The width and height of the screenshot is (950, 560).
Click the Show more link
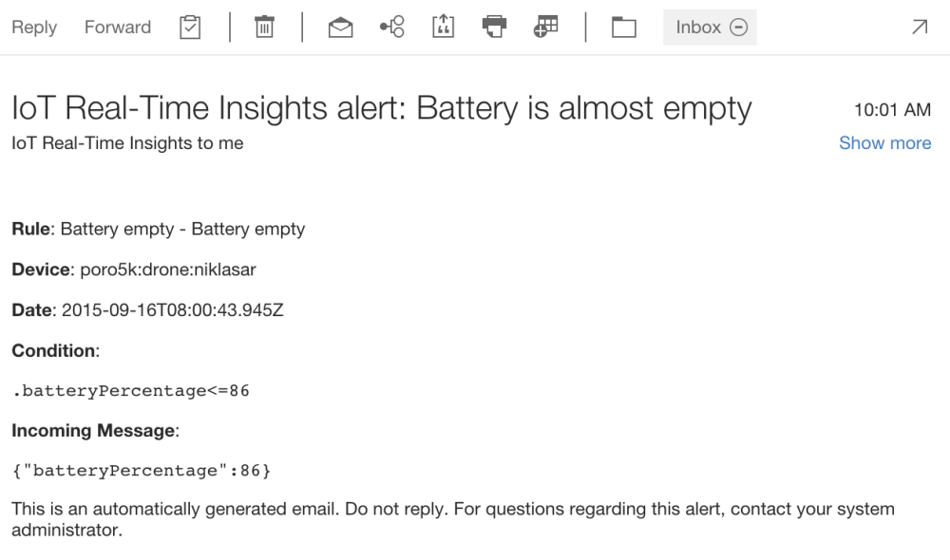[884, 143]
